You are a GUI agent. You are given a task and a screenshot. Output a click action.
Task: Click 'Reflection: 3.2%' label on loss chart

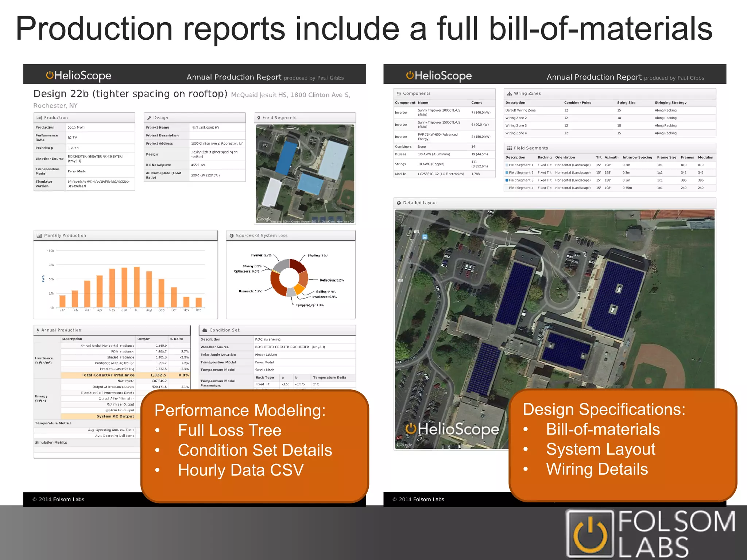tap(332, 280)
